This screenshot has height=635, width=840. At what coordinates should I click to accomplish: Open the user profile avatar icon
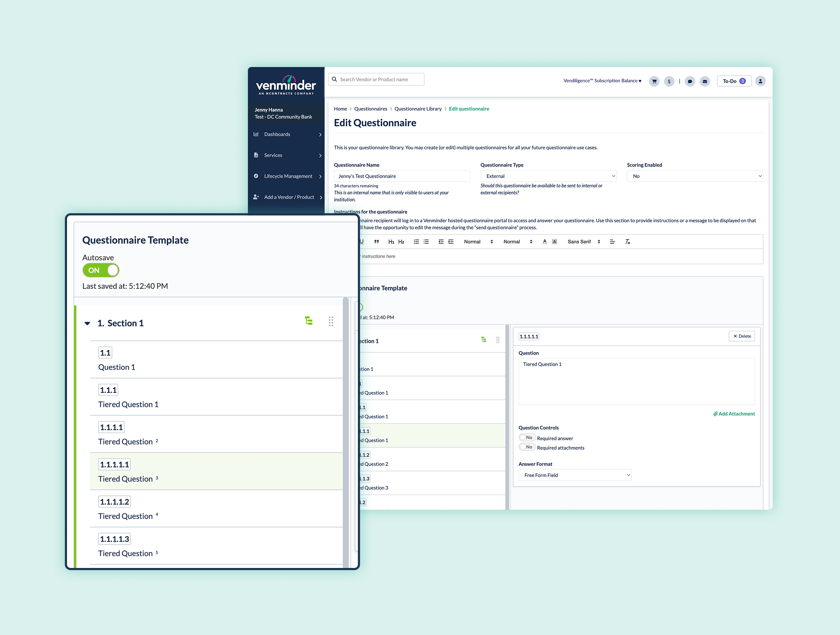(760, 81)
